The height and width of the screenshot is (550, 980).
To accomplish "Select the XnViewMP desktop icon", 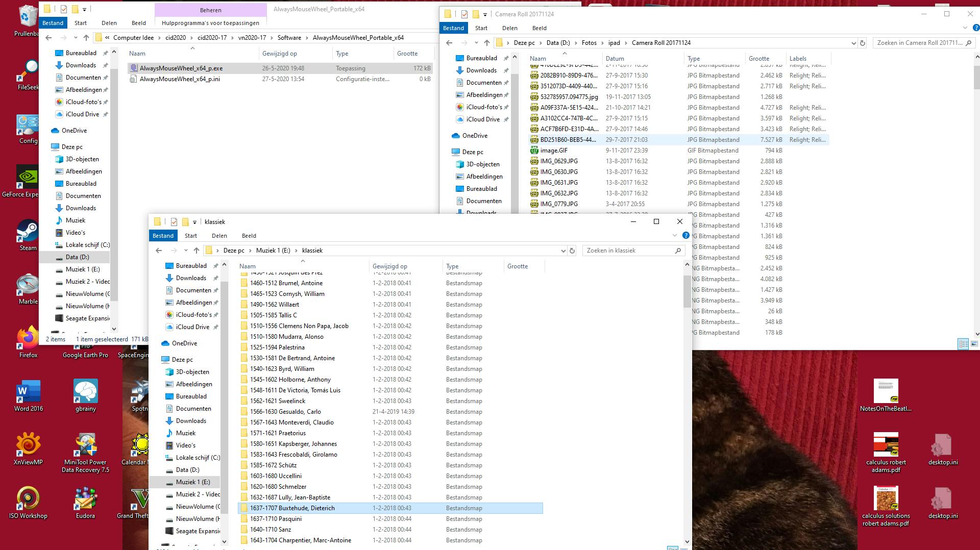I will tap(29, 449).
